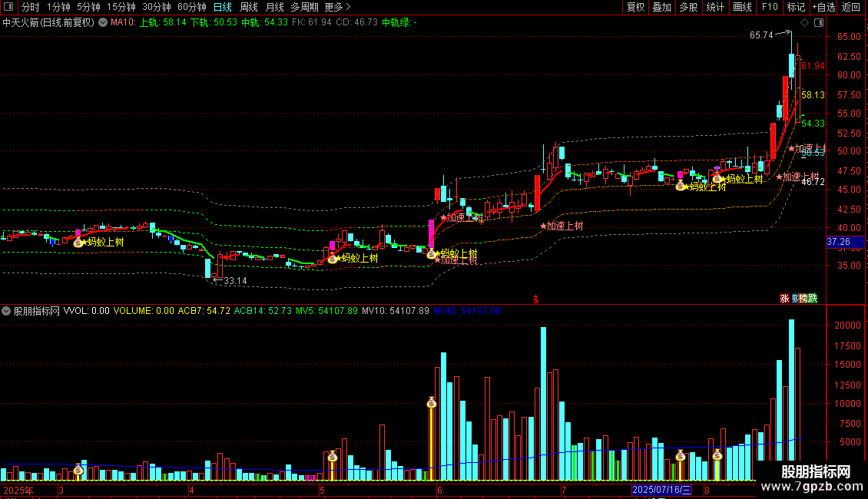Click the 叠加 overlay button
This screenshot has height=499, width=868.
[662, 7]
